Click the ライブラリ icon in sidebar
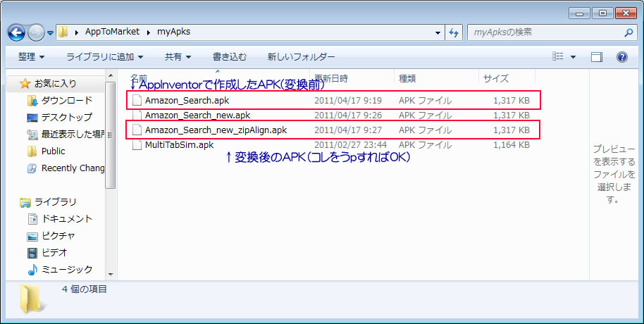The height and width of the screenshot is (324, 644). 25,202
